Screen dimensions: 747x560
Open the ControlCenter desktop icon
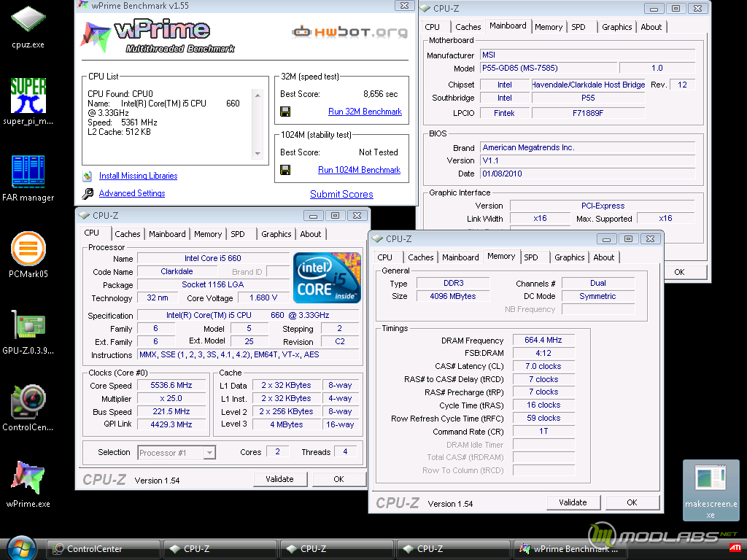pos(28,408)
